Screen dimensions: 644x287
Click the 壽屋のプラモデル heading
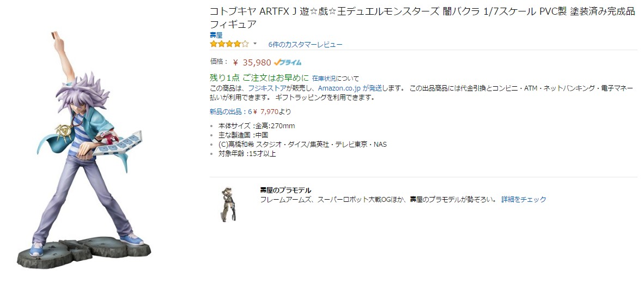point(285,190)
